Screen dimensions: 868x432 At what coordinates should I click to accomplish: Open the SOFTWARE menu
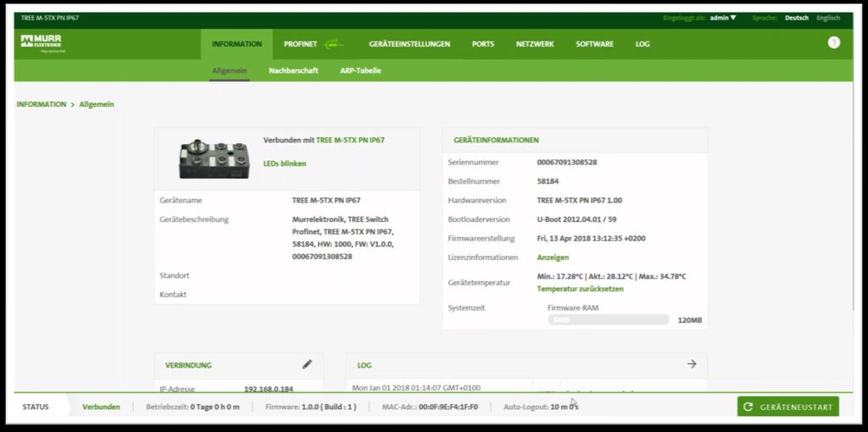594,44
